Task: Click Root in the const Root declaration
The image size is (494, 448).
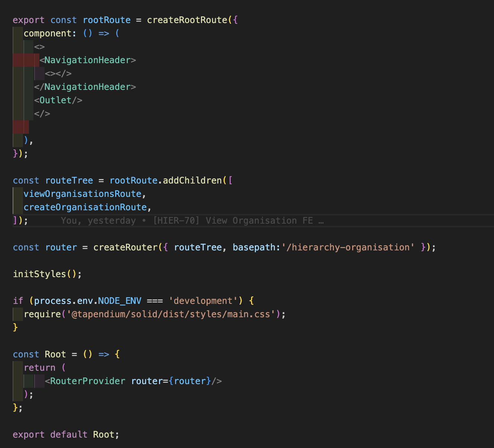Action: point(55,354)
